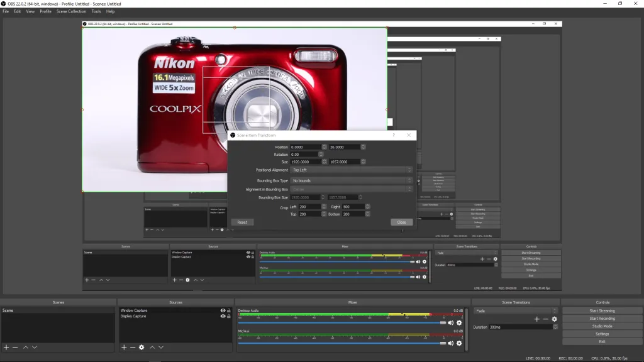Open the Positional Alignment dropdown
The image size is (644, 362).
coord(351,170)
